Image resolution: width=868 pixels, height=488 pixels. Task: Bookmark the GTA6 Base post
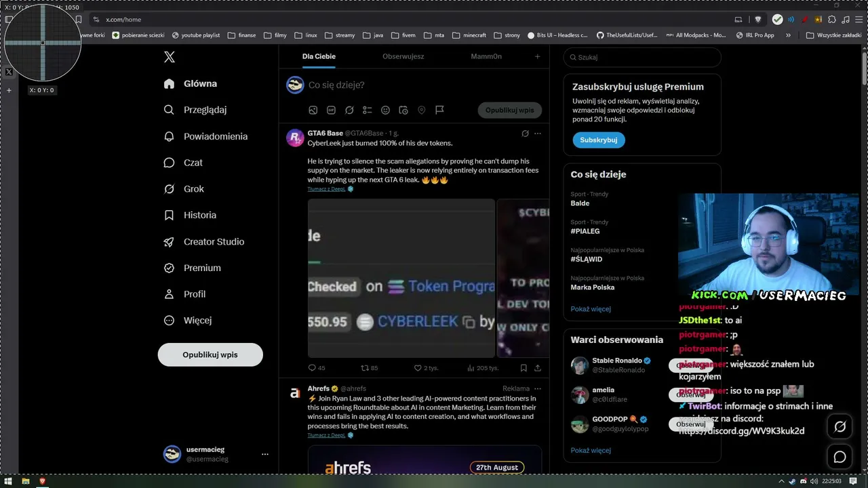[x=524, y=368]
